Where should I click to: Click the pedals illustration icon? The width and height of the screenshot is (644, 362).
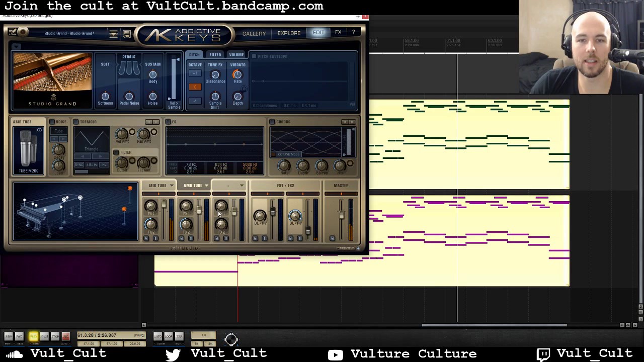pos(129,68)
